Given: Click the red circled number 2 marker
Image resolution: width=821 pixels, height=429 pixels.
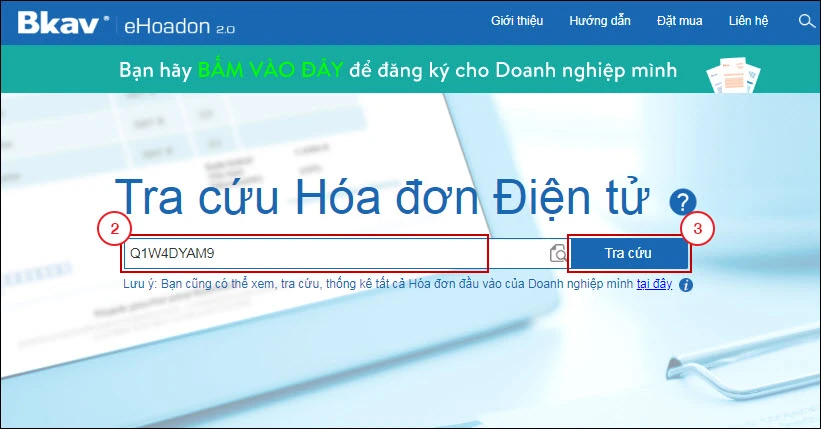Looking at the screenshot, I should pos(115,229).
